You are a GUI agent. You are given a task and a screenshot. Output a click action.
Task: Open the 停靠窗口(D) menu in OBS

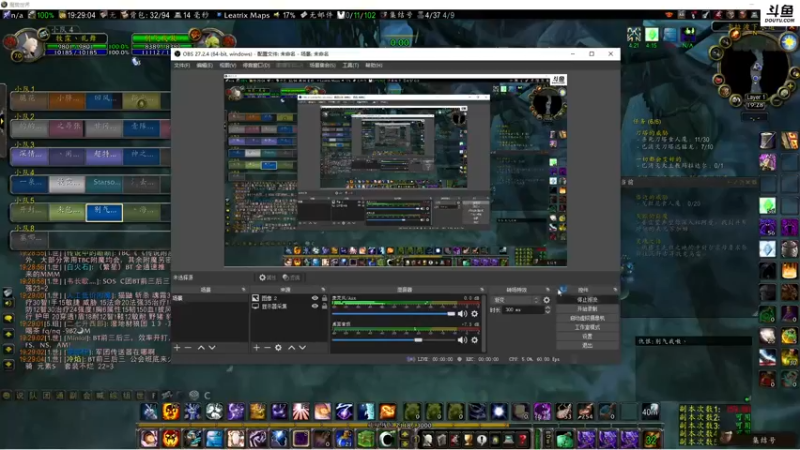click(x=256, y=65)
